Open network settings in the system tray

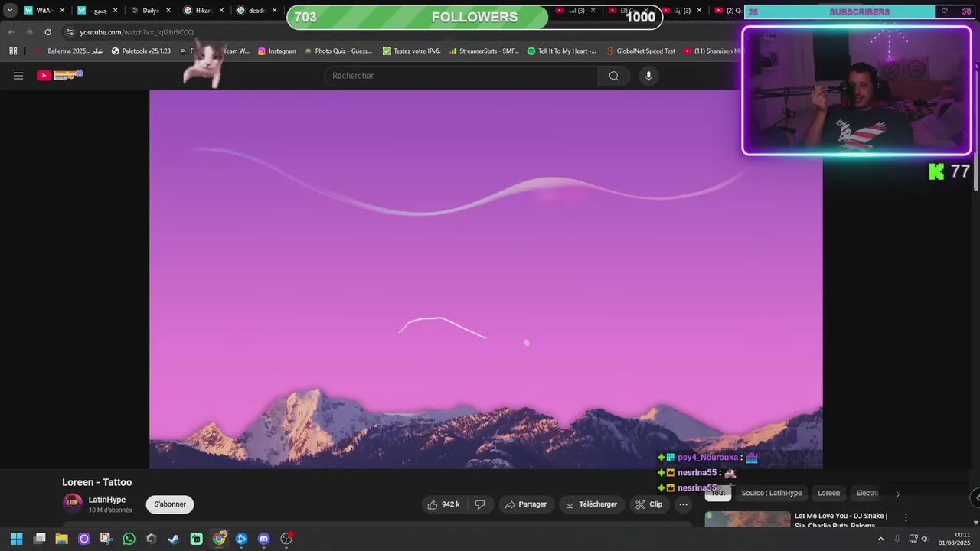pyautogui.click(x=913, y=539)
